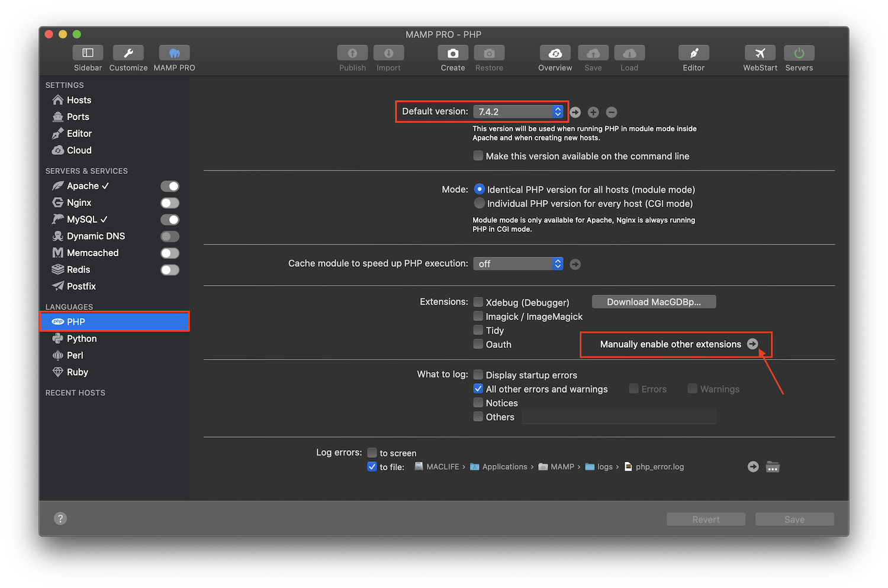The width and height of the screenshot is (888, 588).
Task: Open the MAMP PRO cloud icon in toolbar
Action: pos(173,52)
